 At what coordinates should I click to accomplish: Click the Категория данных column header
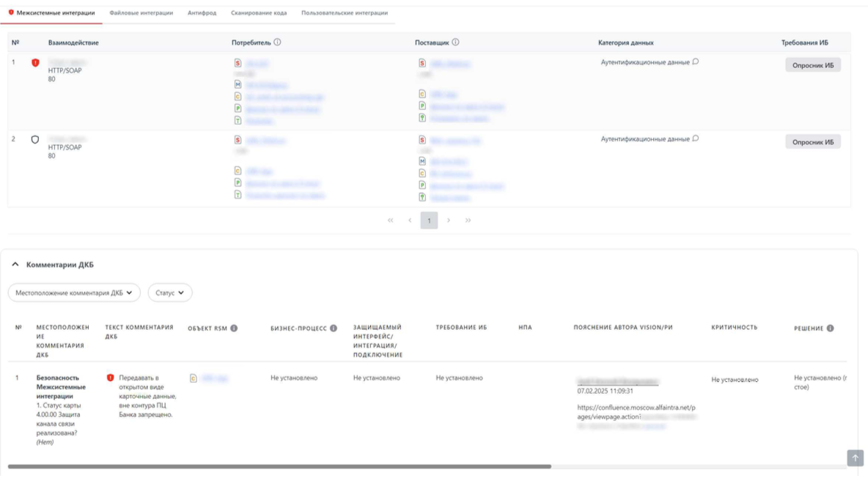point(625,43)
